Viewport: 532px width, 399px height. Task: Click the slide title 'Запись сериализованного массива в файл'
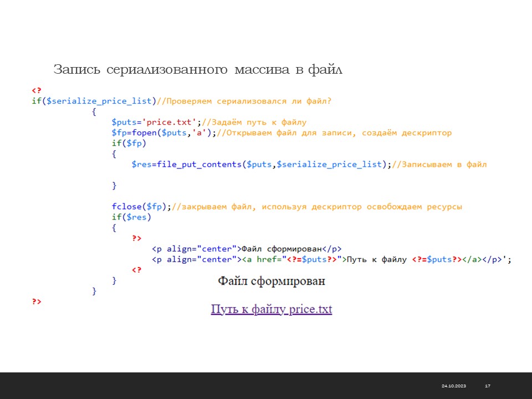click(x=198, y=70)
